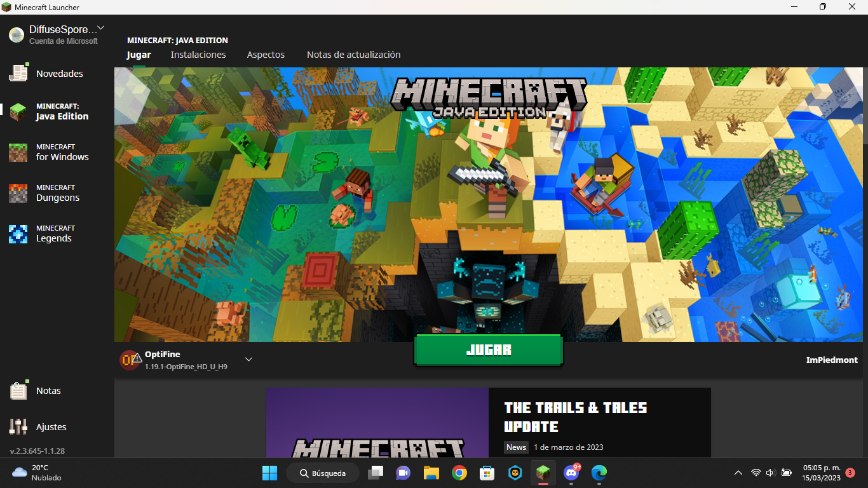Click the launcher version v.2.3.645-1.1.28 text
Viewport: 868px width, 488px height.
click(x=37, y=451)
